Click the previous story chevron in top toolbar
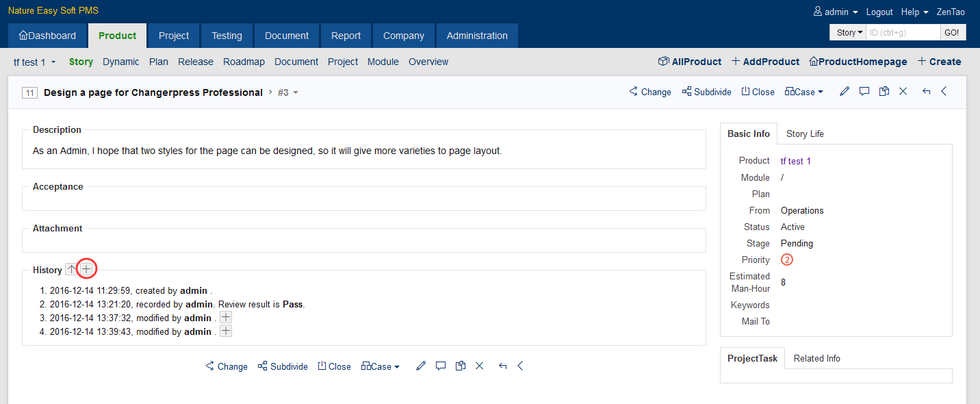980x404 pixels. click(944, 92)
